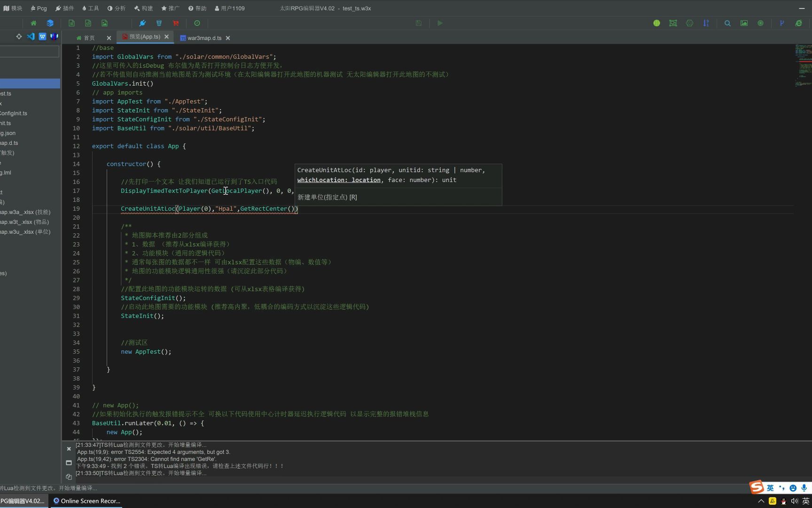
Task: Click the green image file toolbar icon
Action: click(104, 23)
